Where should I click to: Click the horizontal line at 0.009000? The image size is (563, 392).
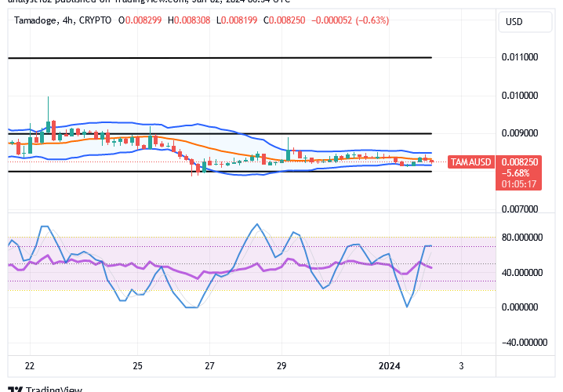220,133
